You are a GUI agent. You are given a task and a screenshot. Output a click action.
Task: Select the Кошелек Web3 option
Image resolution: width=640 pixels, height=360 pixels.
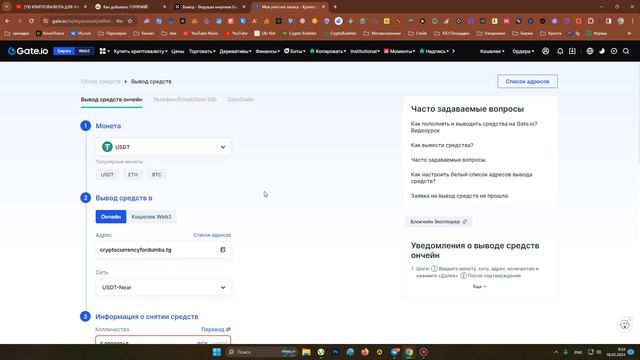(151, 216)
